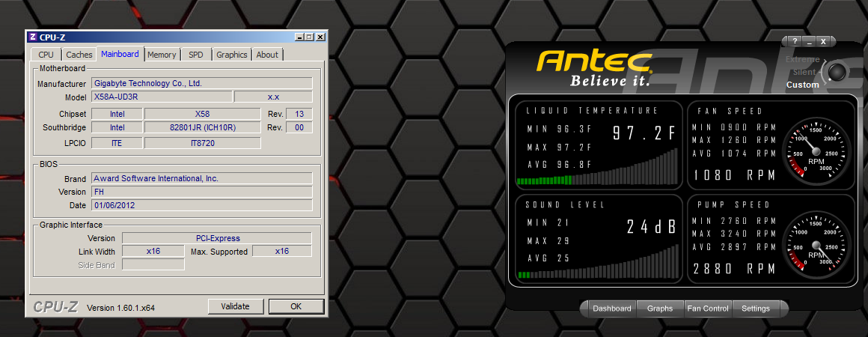868x337 pixels.
Task: Click the 2880 RPM pump speed reading
Action: click(734, 269)
